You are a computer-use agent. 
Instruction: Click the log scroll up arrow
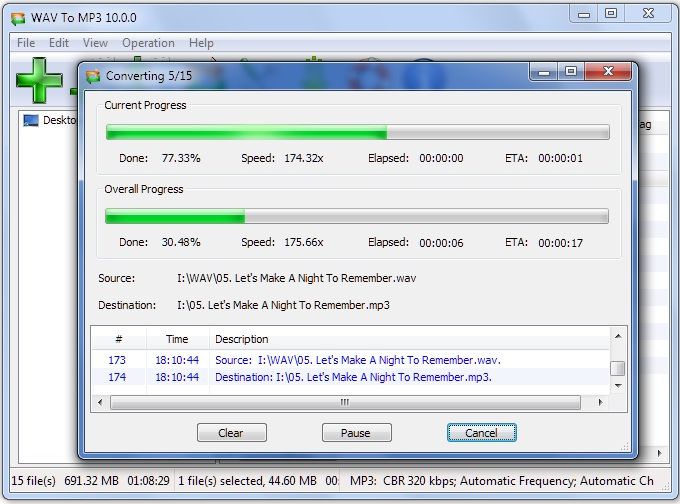coord(618,336)
